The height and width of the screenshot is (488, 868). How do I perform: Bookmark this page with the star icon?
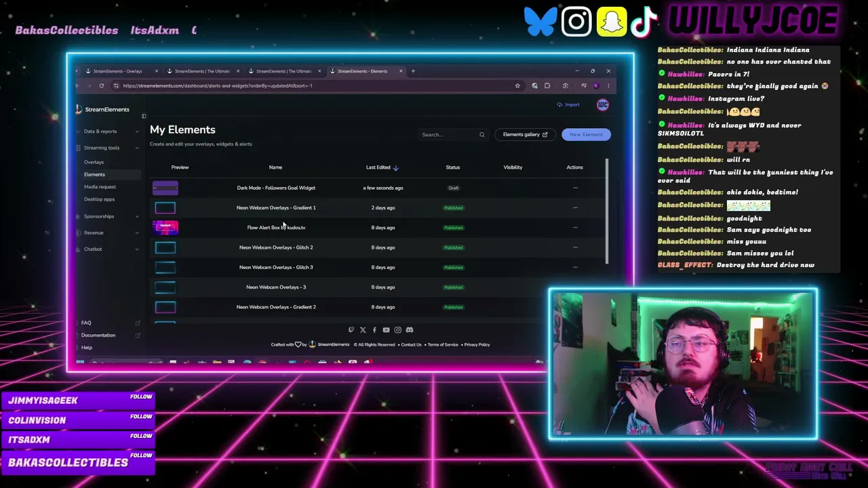coord(517,85)
